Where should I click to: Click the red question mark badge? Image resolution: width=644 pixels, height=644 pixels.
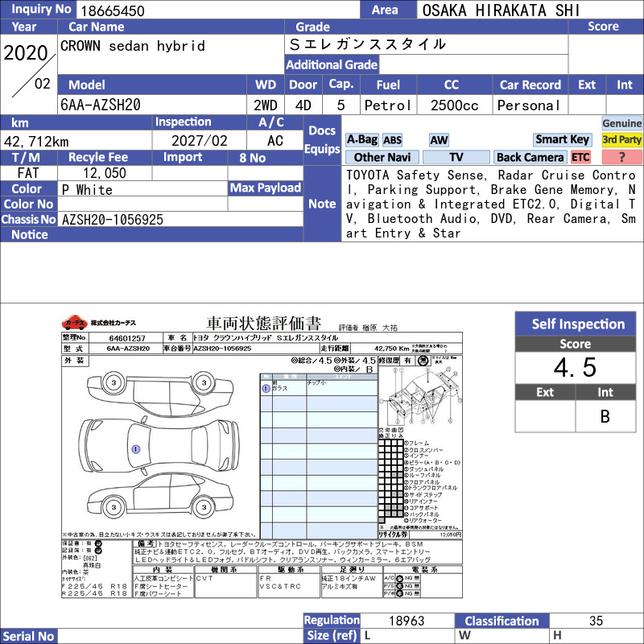pyautogui.click(x=621, y=157)
